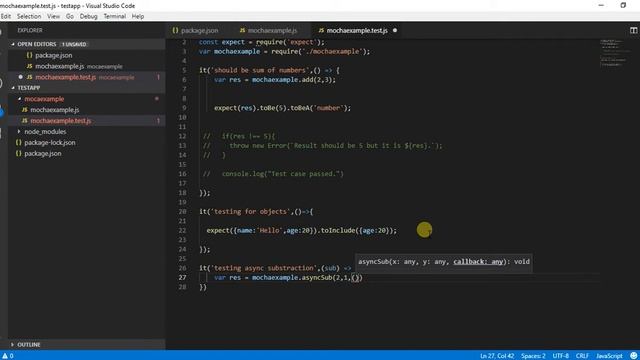This screenshot has width=640, height=360.
Task: Open mochaexample.test.js in the TESTAPP tree
Action: click(61, 121)
